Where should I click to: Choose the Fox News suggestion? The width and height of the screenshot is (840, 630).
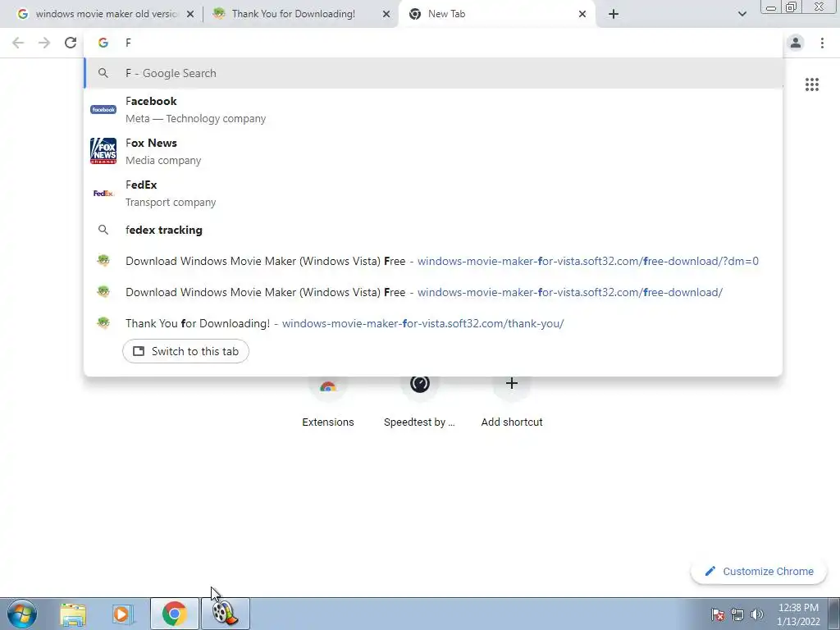433,152
